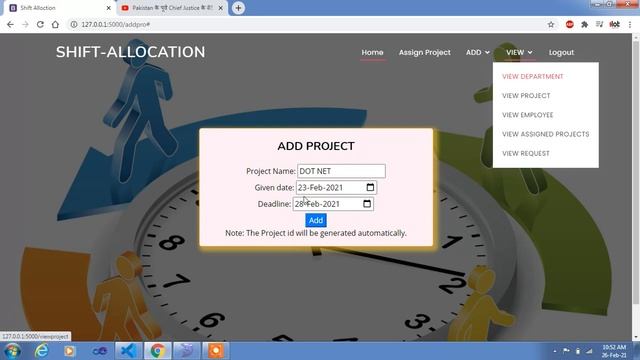This screenshot has height=360, width=640.
Task: Open the new tab plus button
Action: pos(238,8)
